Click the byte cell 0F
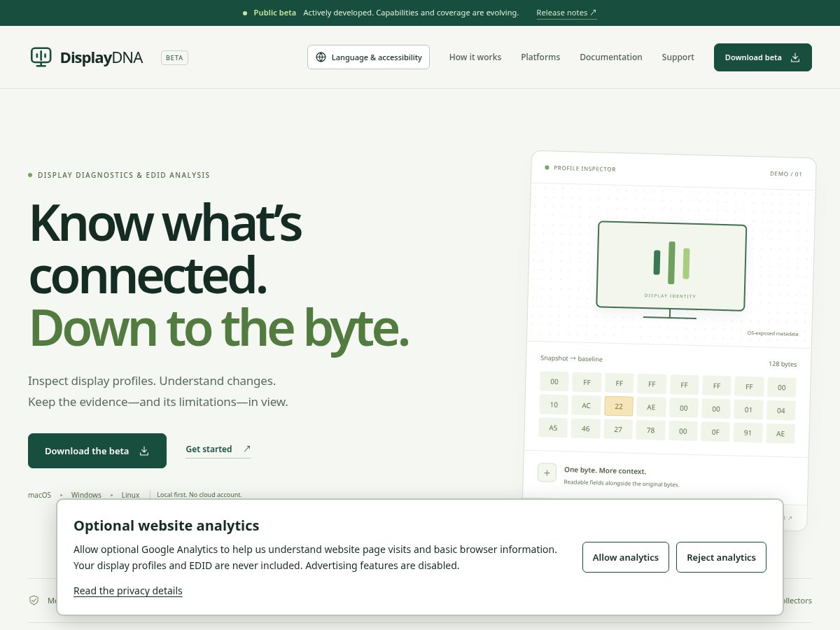840x630 pixels. [715, 432]
